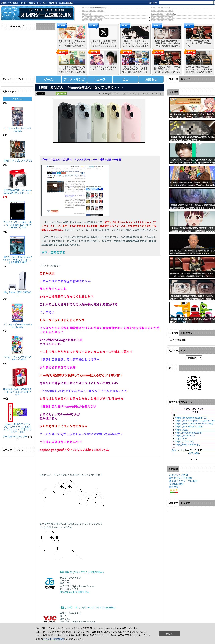The image size is (215, 644).
Task: Click the 【PS5】ドラゴンズドグマ2 product link
Action: click(17, 160)
